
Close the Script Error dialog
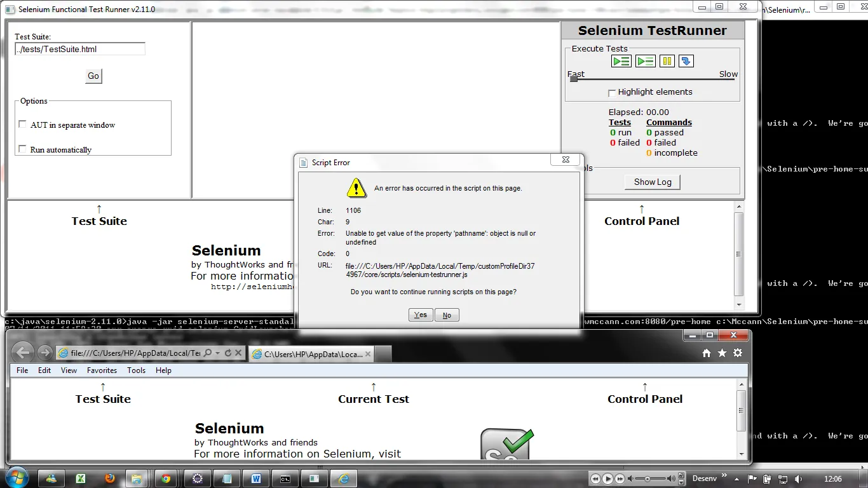(x=566, y=159)
